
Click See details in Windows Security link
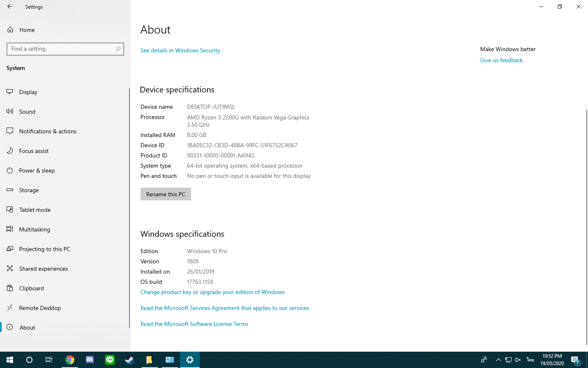coord(180,50)
